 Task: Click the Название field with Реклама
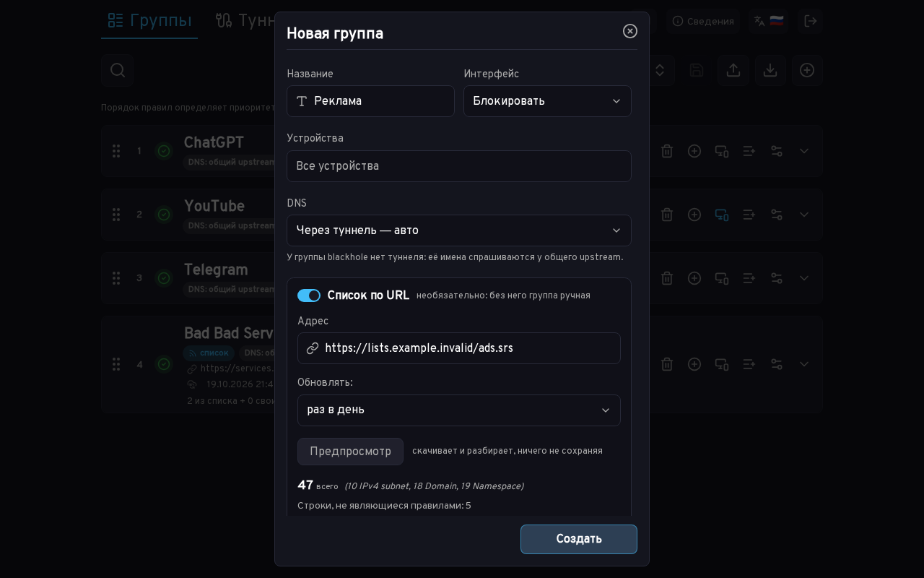[x=370, y=101]
